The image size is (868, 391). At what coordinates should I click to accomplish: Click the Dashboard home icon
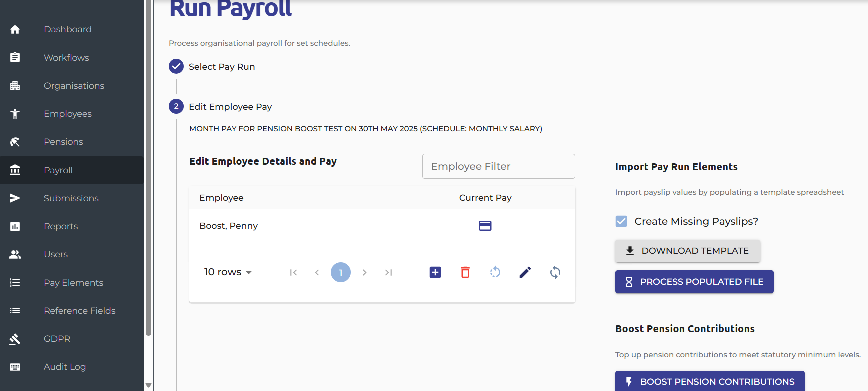15,29
